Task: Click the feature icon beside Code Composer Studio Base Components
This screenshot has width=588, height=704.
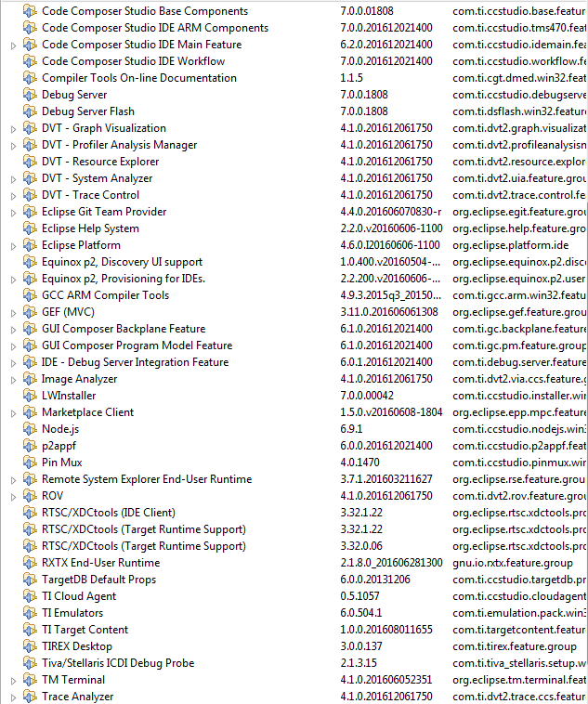Action: pos(30,11)
